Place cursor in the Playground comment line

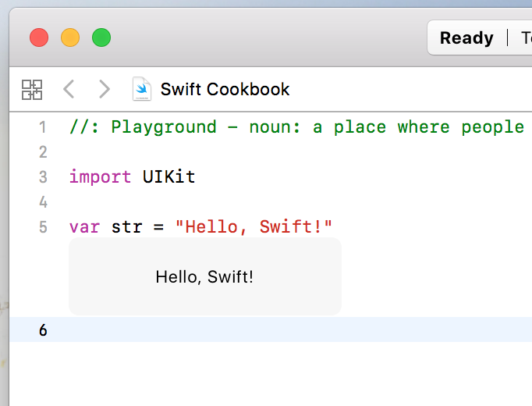(x=296, y=127)
